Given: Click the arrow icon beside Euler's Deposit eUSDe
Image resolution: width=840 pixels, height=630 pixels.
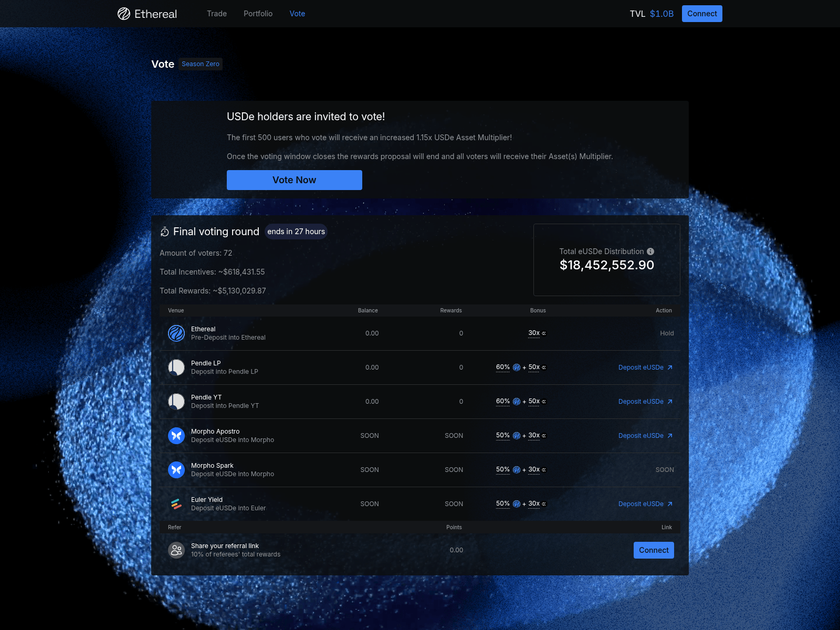Looking at the screenshot, I should point(670,503).
